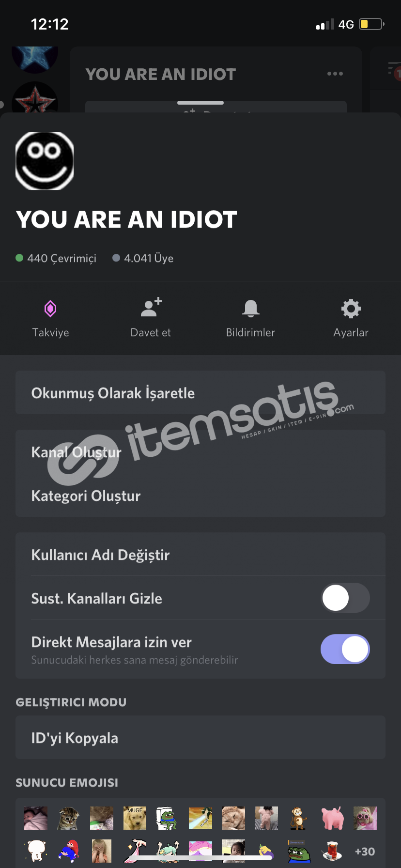
Task: Tap the pink pig emoji
Action: tap(332, 818)
